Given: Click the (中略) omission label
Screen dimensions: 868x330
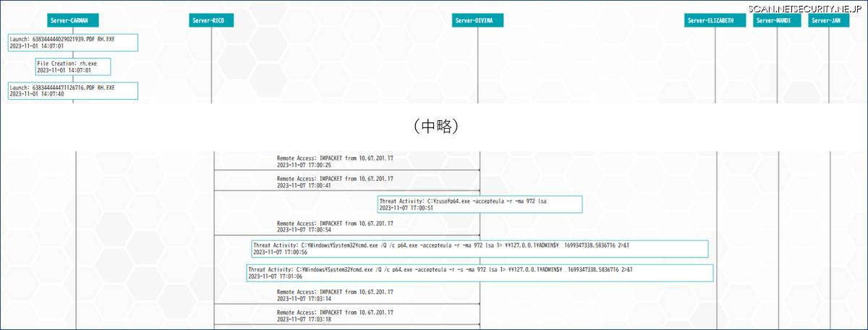Looking at the screenshot, I should coord(437,126).
